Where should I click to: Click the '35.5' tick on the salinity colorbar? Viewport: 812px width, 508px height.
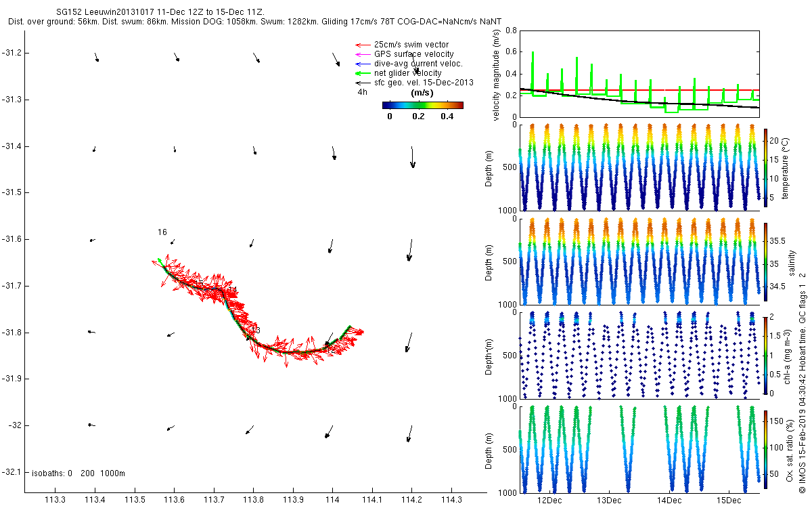(777, 241)
